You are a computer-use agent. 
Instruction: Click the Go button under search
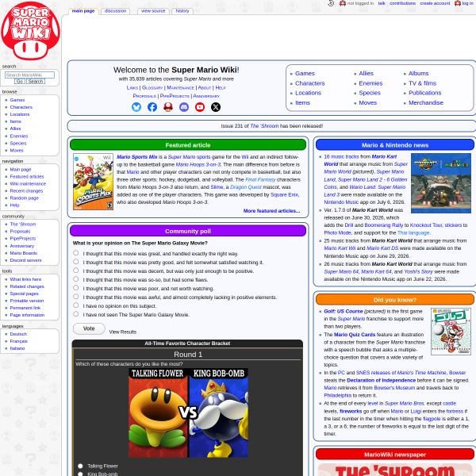tap(20, 82)
